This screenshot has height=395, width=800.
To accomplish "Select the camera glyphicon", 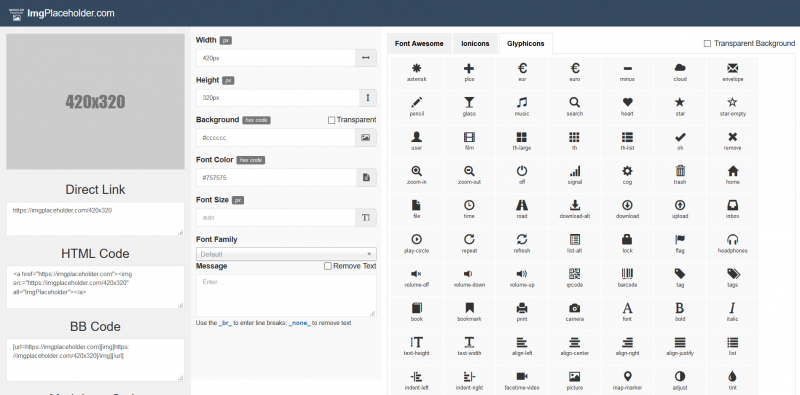I will [574, 313].
